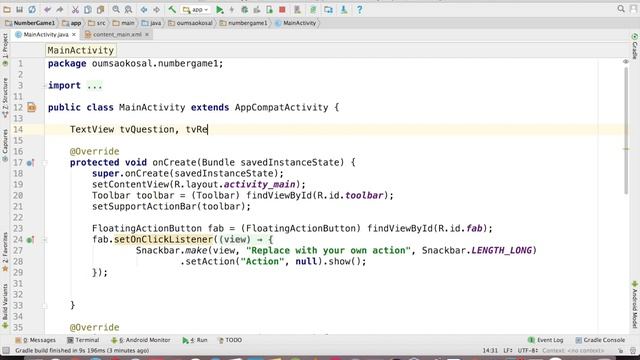Open the Terminal tool window
This screenshot has width=640, height=360.
point(83,340)
